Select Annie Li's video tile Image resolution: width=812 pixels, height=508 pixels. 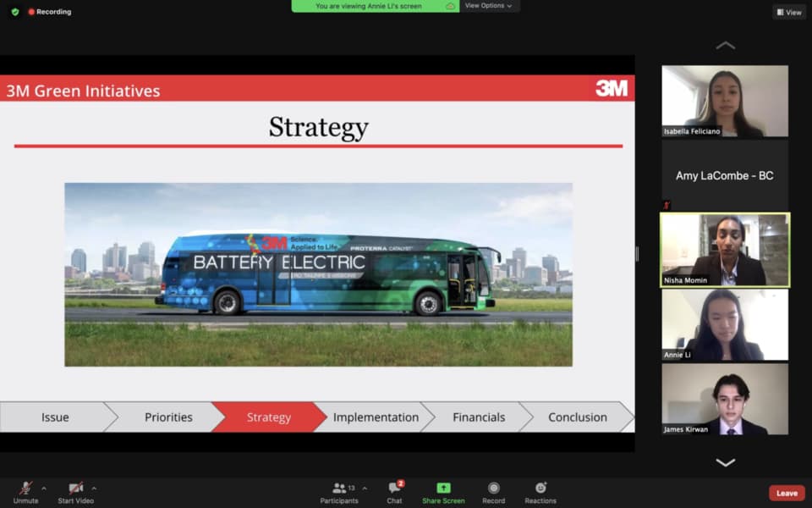pos(725,324)
